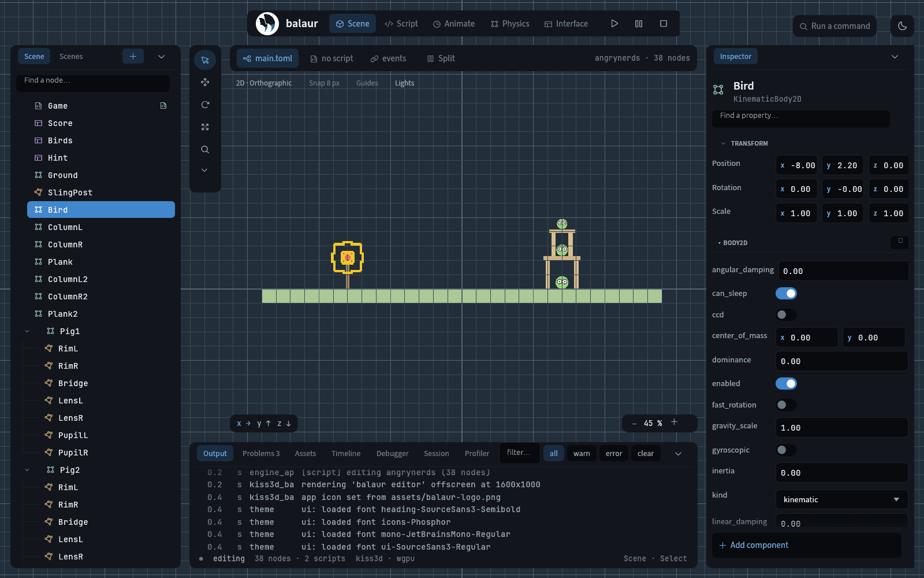
Task: Click the y axis arrow indicator
Action: [x=263, y=424]
